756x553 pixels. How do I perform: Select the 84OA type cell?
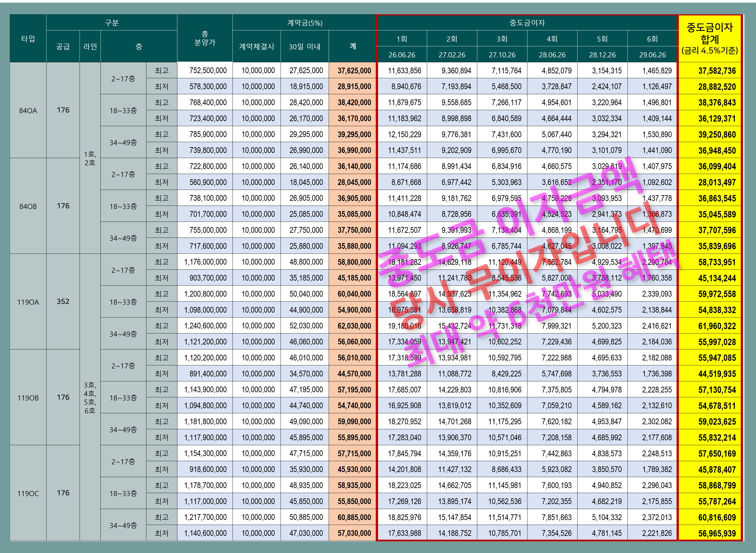point(28,111)
